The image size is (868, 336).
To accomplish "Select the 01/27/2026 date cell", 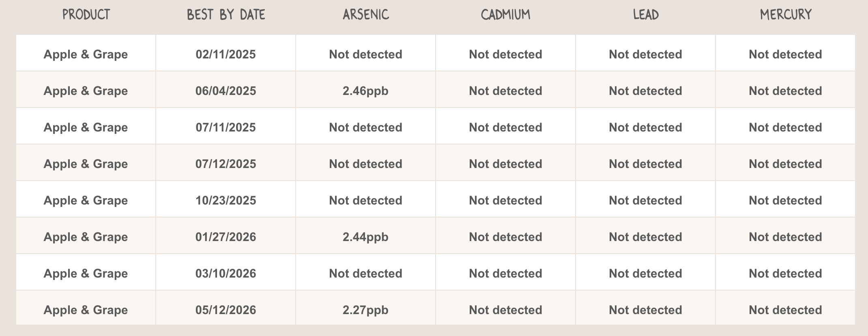I will coord(226,237).
